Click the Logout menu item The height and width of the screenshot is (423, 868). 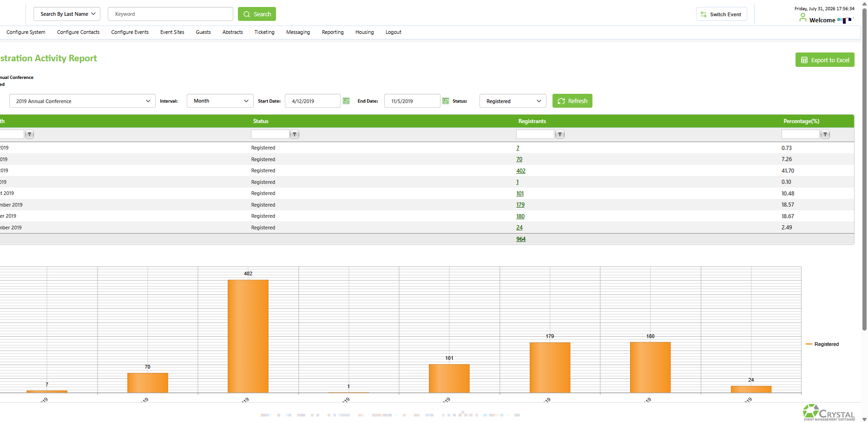point(394,33)
